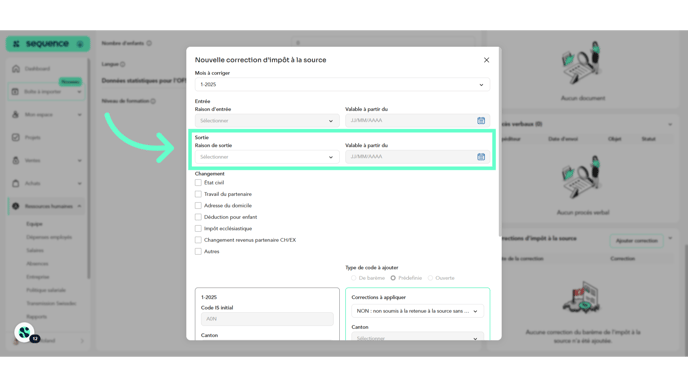Open calendar picker for Entrée date
The width and height of the screenshot is (688, 387).
(481, 120)
